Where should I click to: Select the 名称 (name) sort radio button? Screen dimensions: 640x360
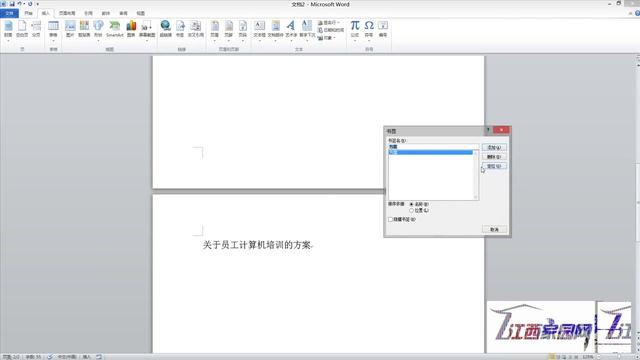pos(411,204)
